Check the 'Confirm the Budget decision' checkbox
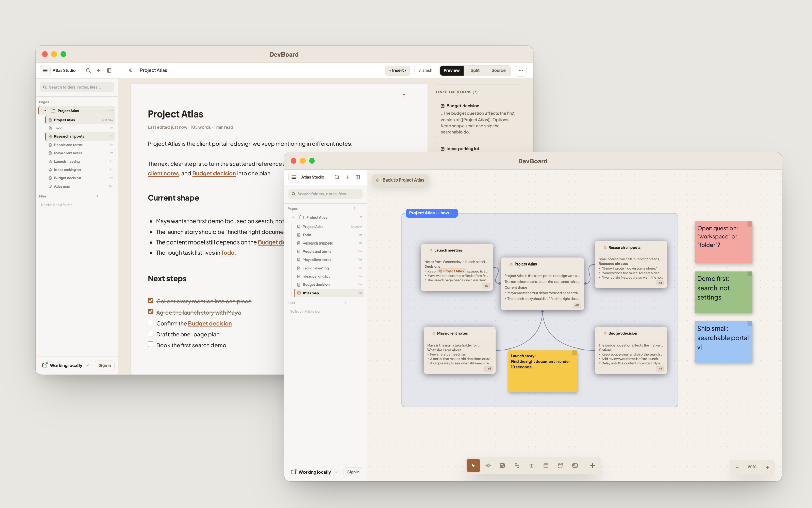This screenshot has height=508, width=812. [x=151, y=323]
